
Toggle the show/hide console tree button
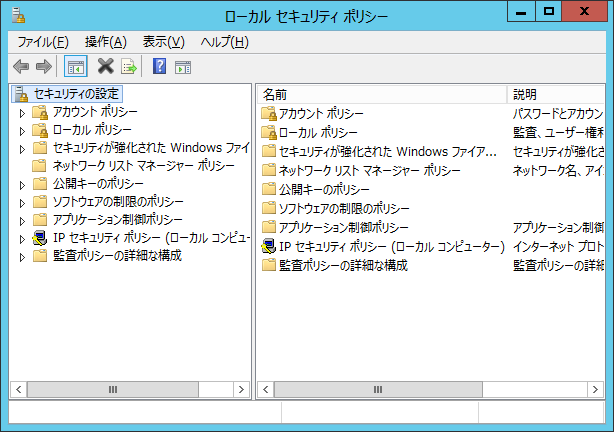pyautogui.click(x=76, y=67)
